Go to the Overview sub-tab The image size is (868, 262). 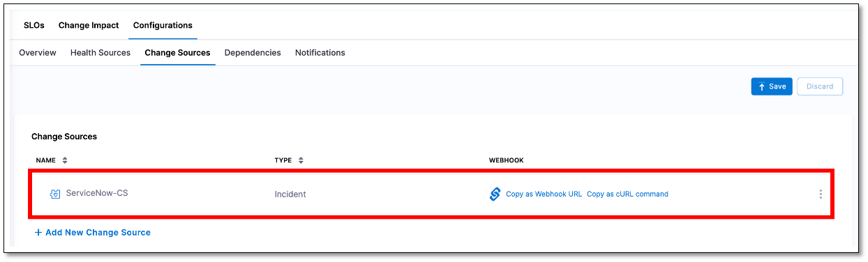(38, 53)
